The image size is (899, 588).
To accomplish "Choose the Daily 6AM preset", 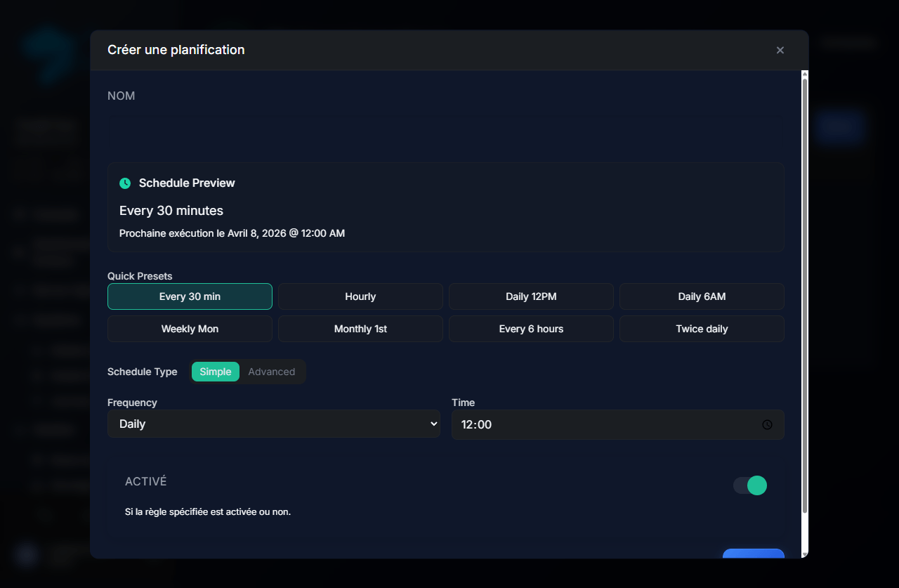I will pyautogui.click(x=702, y=296).
